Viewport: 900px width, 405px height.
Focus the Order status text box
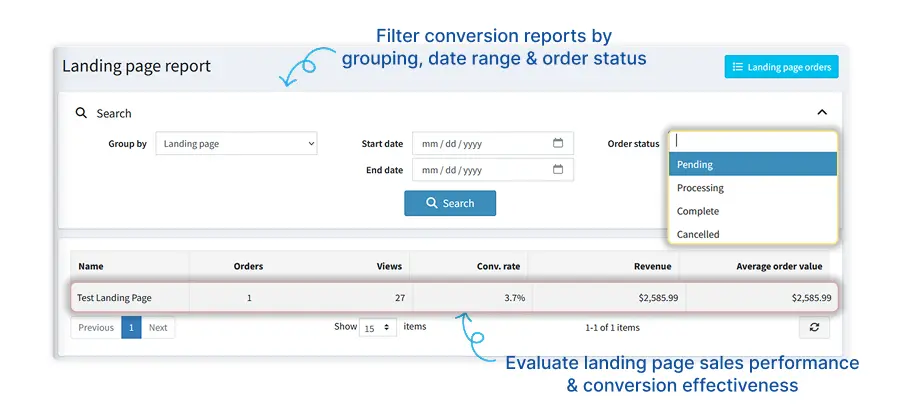752,141
